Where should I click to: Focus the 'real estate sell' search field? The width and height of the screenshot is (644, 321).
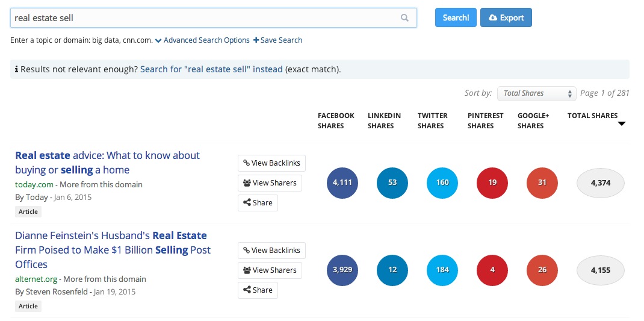click(214, 17)
